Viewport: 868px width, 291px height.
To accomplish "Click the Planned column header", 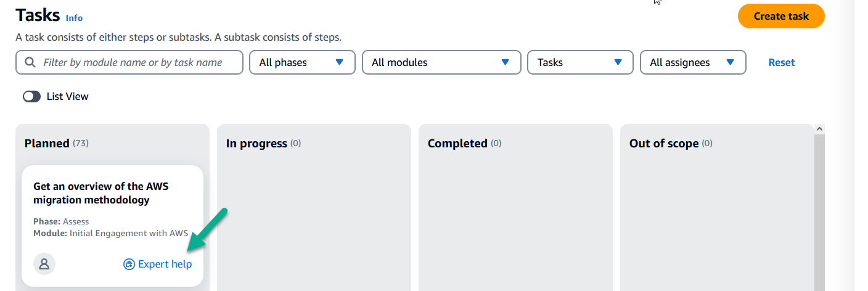I will pyautogui.click(x=47, y=143).
